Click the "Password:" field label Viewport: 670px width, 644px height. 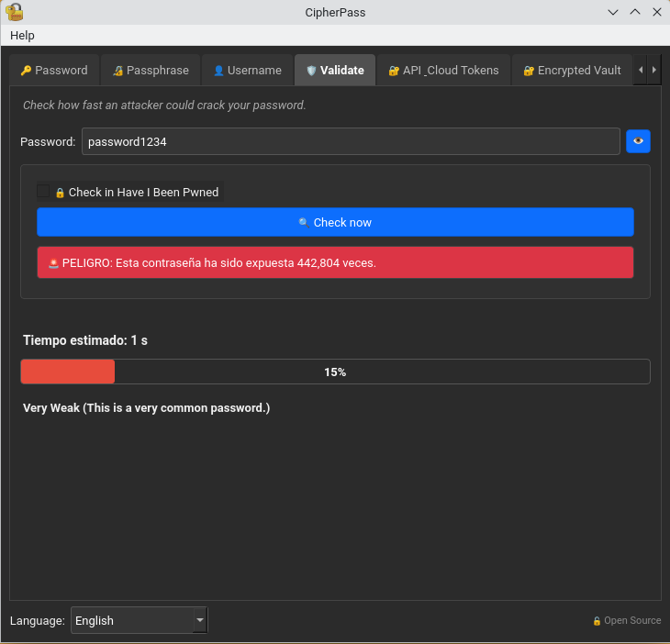pos(48,141)
